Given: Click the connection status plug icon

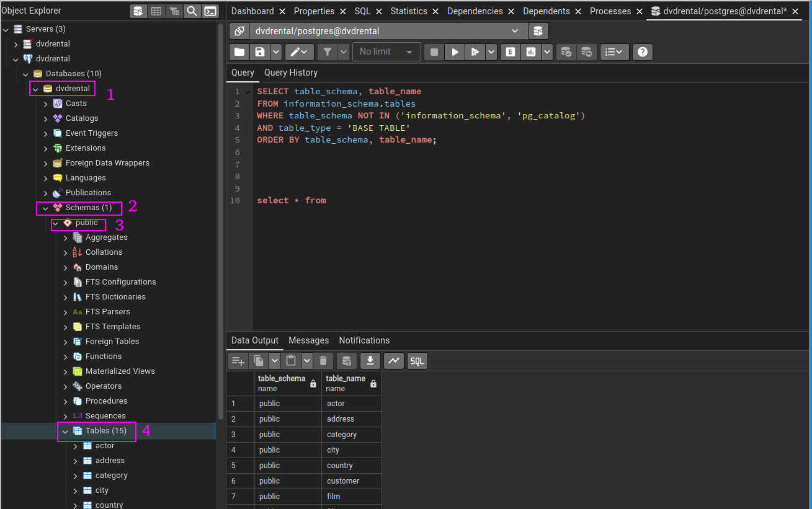Looking at the screenshot, I should (239, 31).
